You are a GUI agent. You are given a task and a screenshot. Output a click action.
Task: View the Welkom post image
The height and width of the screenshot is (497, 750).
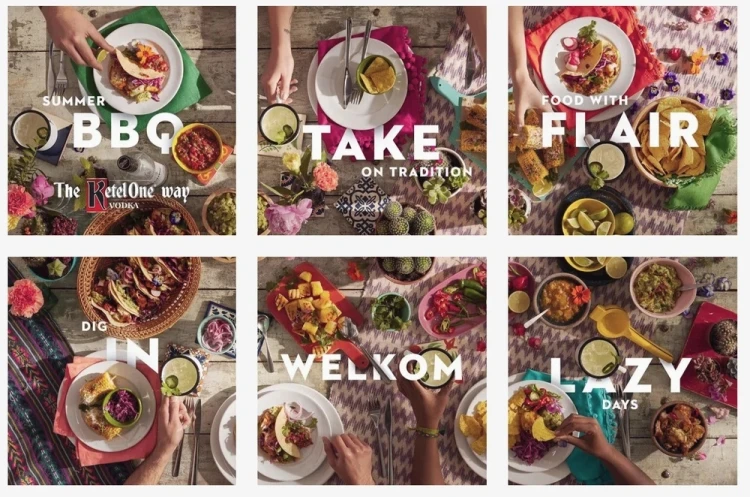(372, 371)
